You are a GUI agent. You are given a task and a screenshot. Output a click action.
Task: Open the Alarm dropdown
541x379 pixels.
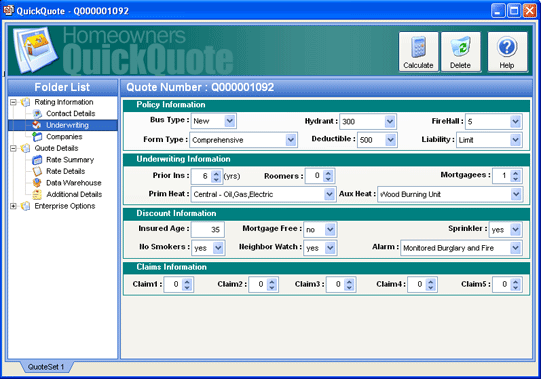515,247
